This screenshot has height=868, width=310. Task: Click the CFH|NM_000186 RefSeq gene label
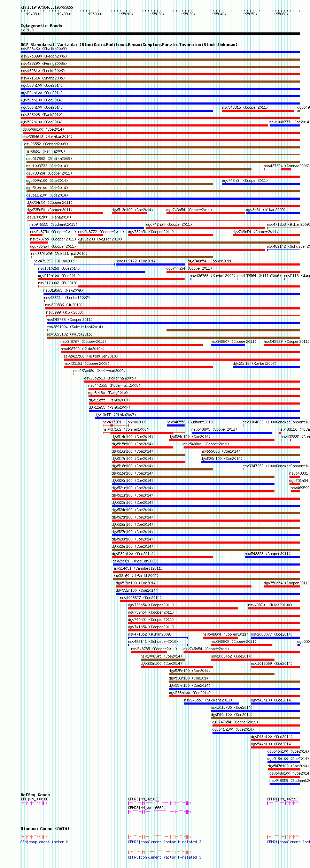coord(34,799)
